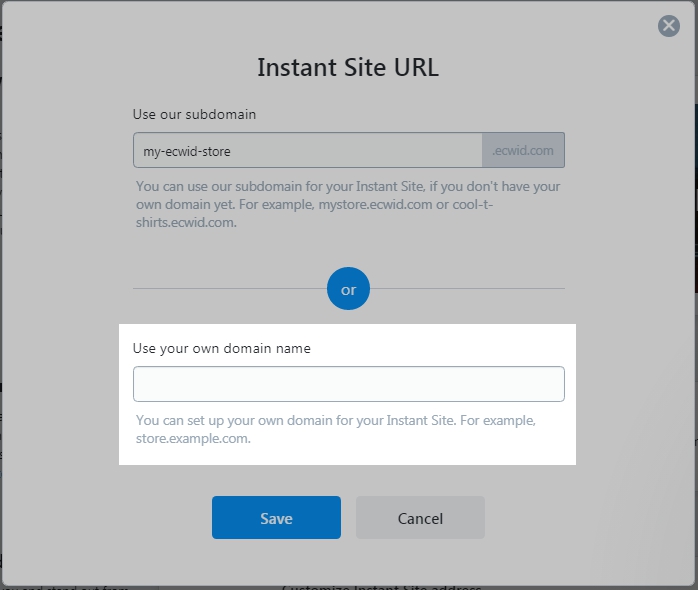Cancel the Instant Site URL changes
This screenshot has height=590, width=698.
coord(420,517)
